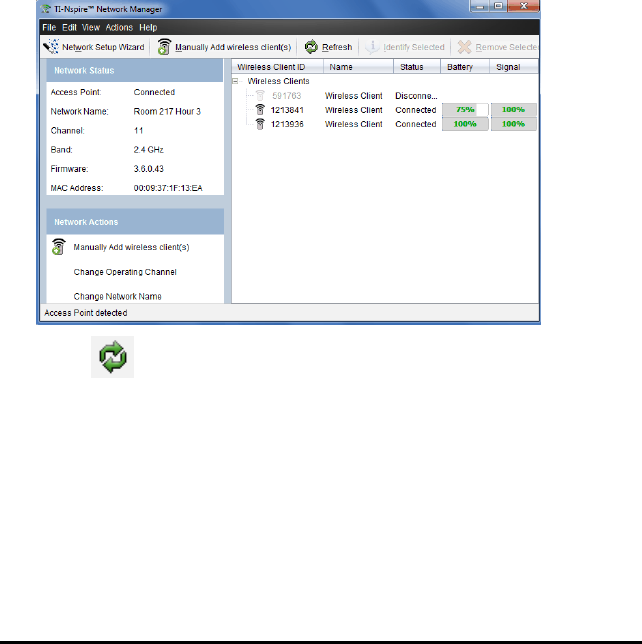Open the View menu
This screenshot has height=644, width=642.
click(x=91, y=28)
